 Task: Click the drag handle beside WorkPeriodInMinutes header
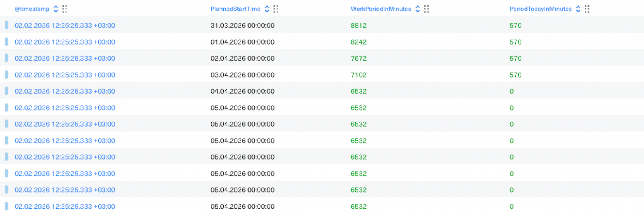click(426, 9)
